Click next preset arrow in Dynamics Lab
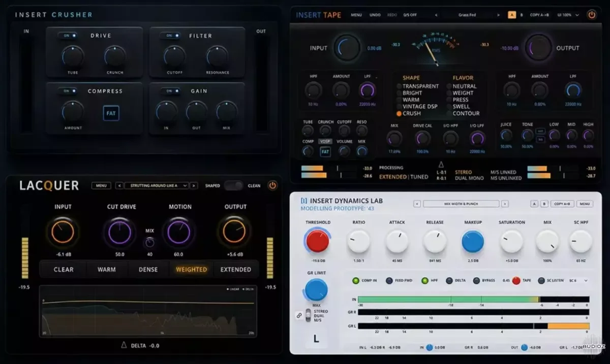This screenshot has height=364, width=610. point(505,204)
